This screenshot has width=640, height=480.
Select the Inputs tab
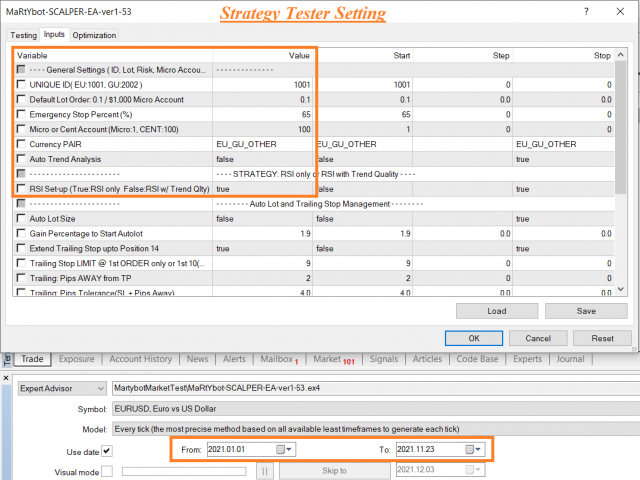point(54,34)
